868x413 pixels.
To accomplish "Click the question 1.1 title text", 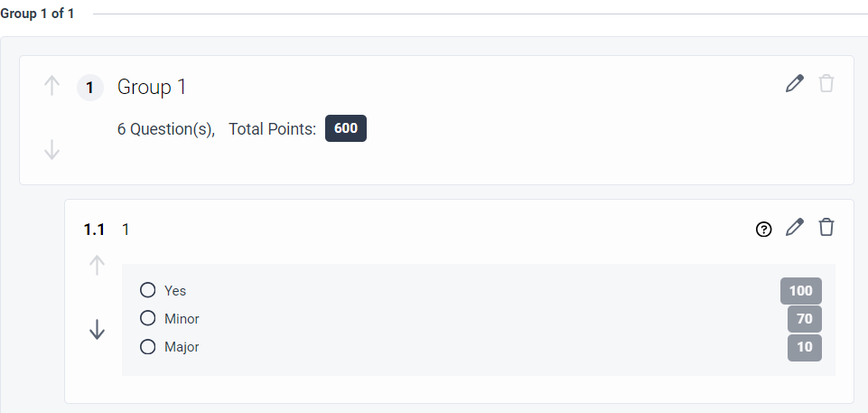I will 126,230.
